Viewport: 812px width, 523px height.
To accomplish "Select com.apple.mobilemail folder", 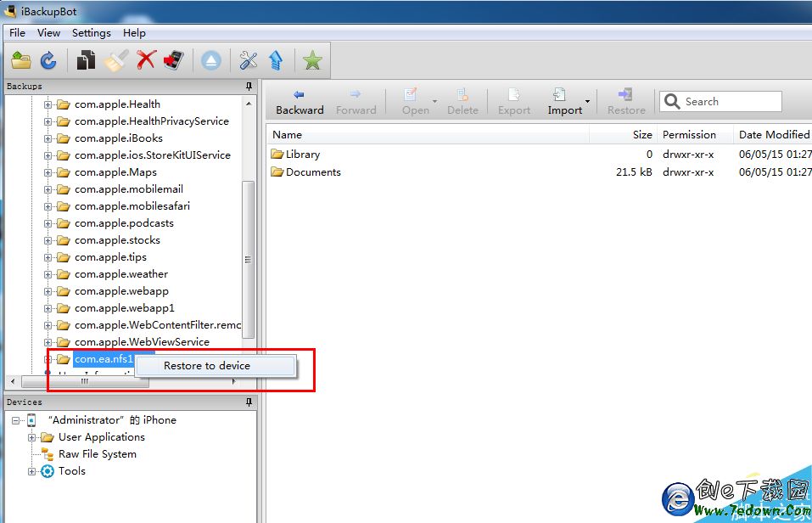I will [x=128, y=189].
